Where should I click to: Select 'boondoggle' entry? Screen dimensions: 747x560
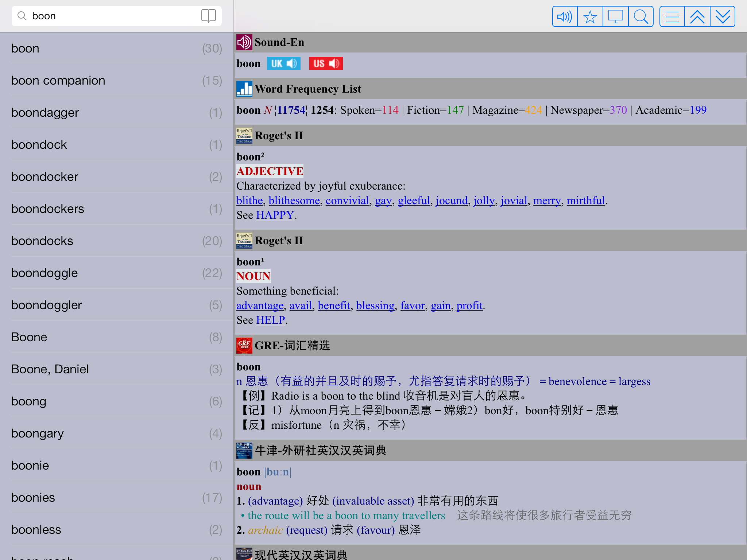[117, 273]
